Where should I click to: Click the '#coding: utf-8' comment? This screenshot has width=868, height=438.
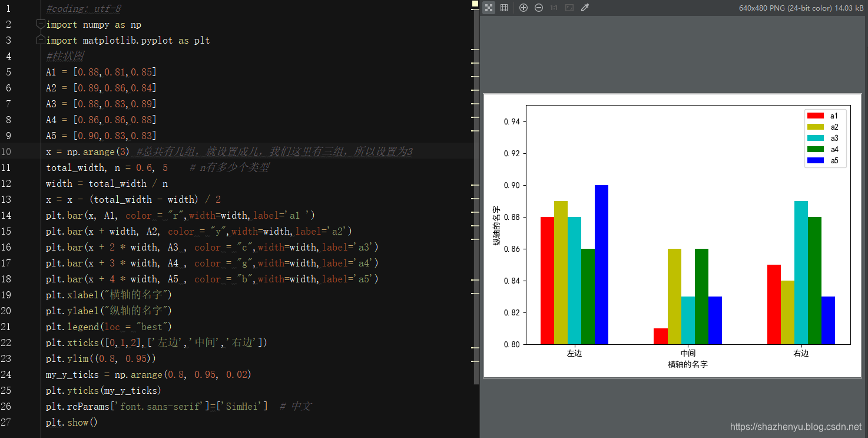(x=84, y=8)
